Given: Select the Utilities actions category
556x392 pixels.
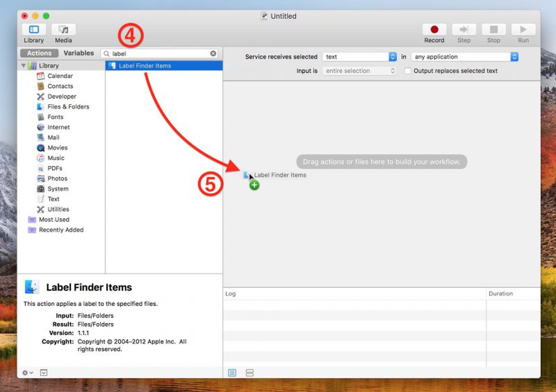Looking at the screenshot, I should 58,209.
